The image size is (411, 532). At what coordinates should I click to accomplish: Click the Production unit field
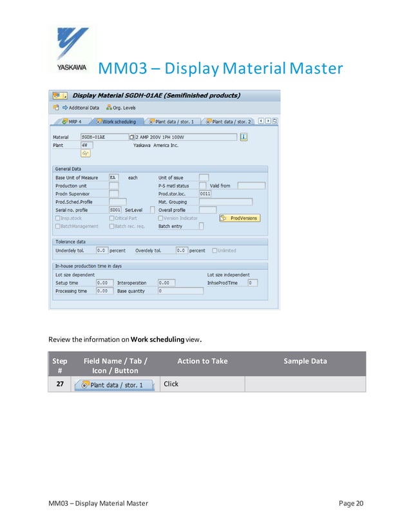click(x=113, y=185)
